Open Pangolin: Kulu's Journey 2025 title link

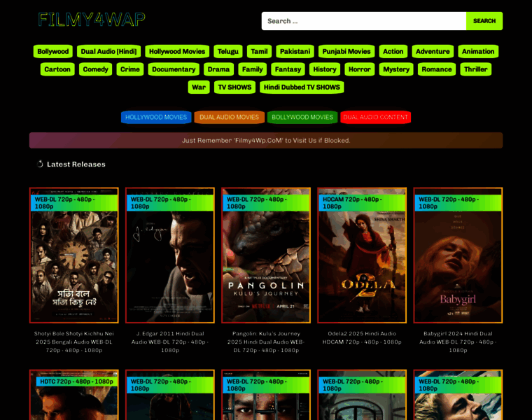(266, 342)
